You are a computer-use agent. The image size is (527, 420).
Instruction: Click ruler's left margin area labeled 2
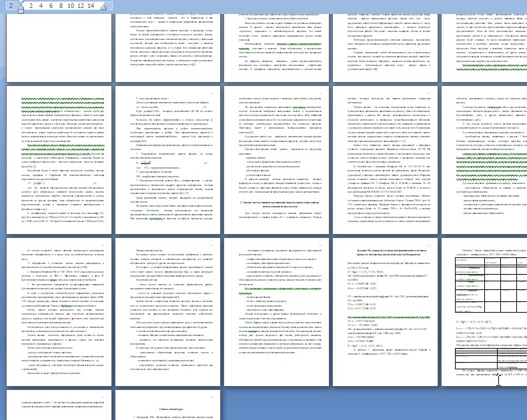pos(11,5)
